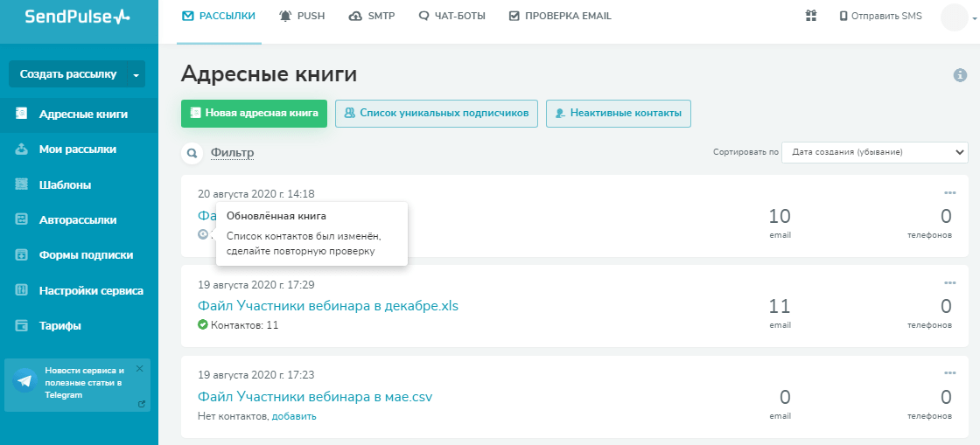Click the Telegram logo icon
980x445 pixels.
click(x=24, y=381)
